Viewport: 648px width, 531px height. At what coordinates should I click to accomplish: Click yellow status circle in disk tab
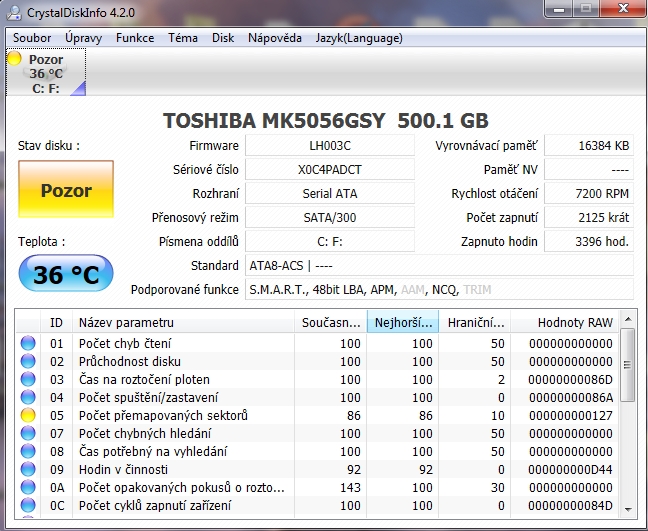14,58
